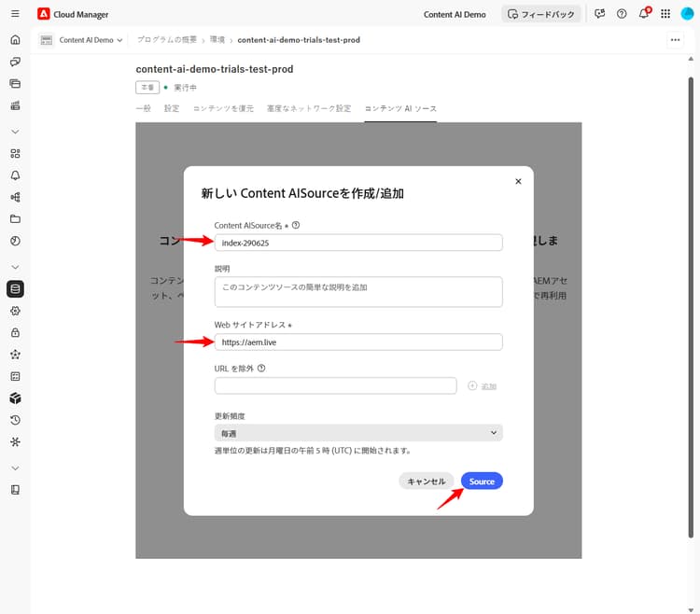Switch to the コンテンツを復元 tab
700x614 pixels.
(223, 108)
